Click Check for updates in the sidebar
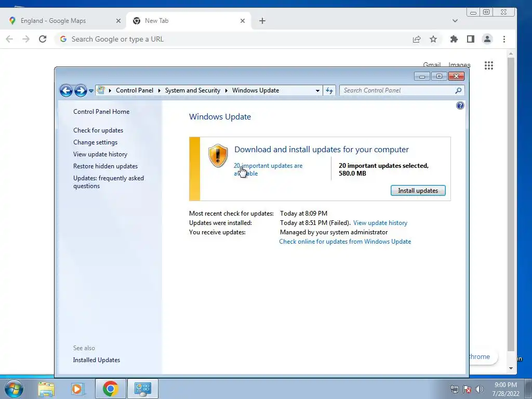 (x=98, y=130)
